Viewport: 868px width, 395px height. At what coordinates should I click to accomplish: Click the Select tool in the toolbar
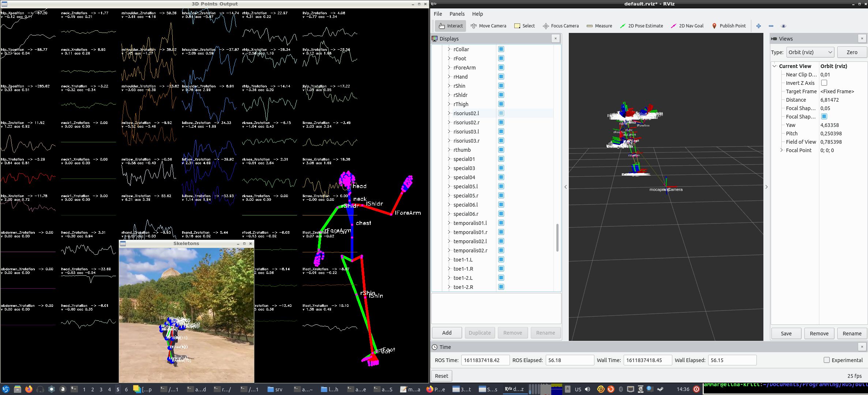coord(524,26)
